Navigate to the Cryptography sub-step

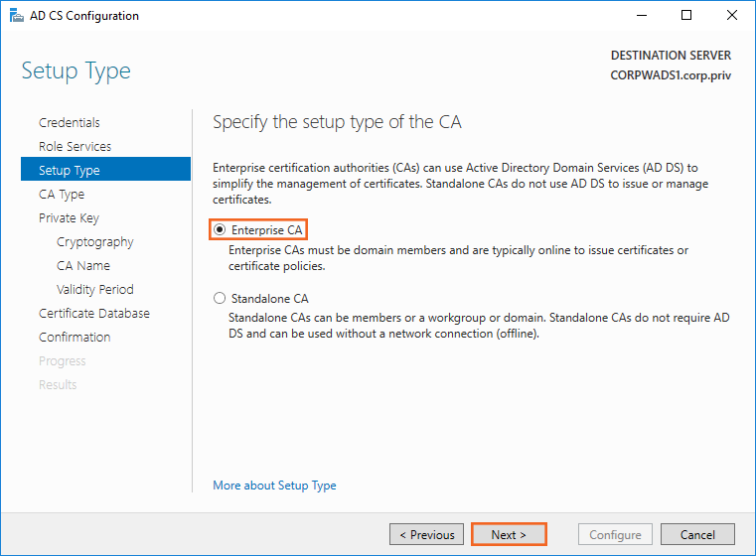pos(94,242)
